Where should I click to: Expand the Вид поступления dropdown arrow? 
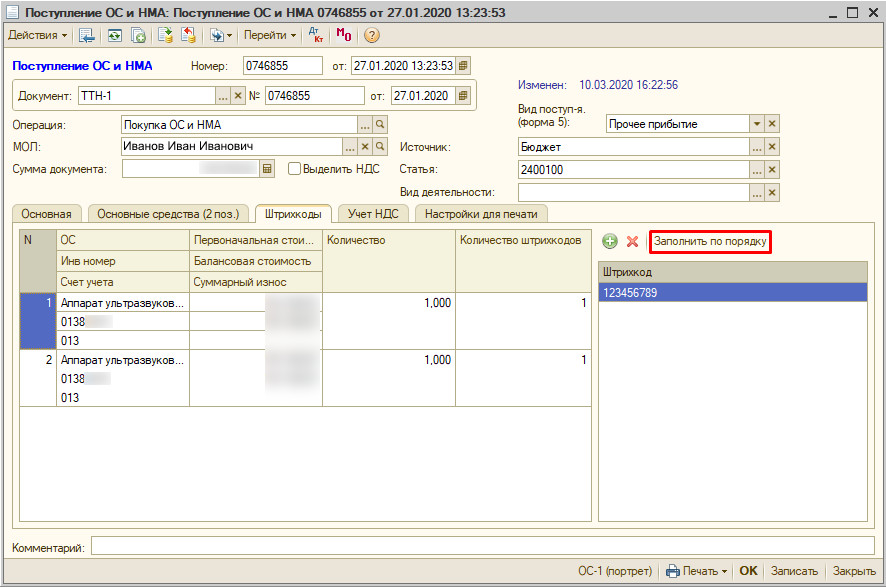click(757, 124)
